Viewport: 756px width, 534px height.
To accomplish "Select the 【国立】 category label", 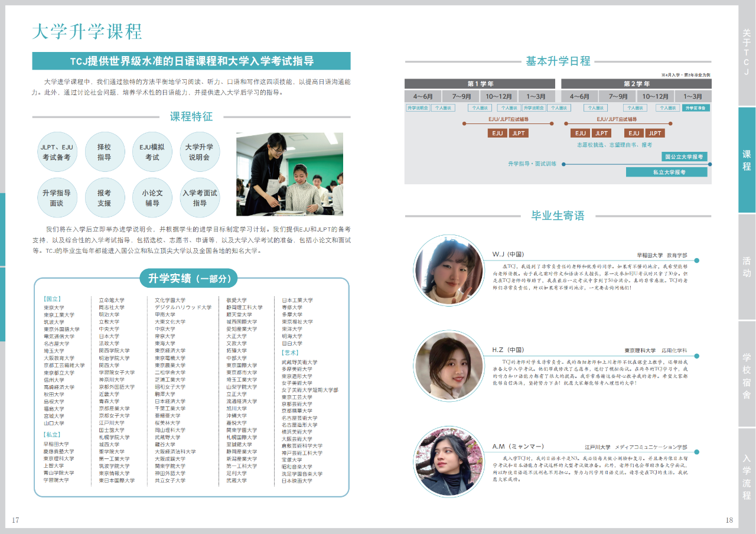I will (52, 300).
